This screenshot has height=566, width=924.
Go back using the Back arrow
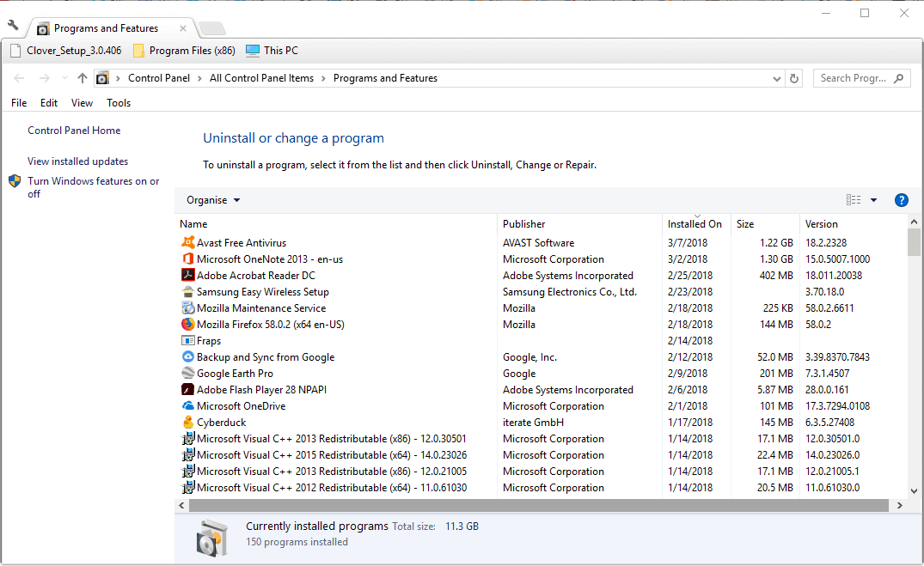coord(19,78)
